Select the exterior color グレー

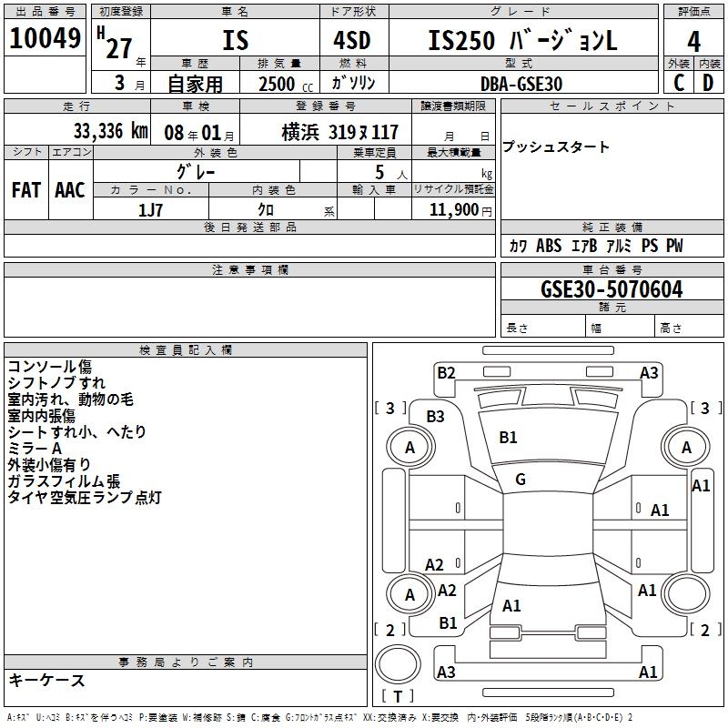[x=196, y=172]
